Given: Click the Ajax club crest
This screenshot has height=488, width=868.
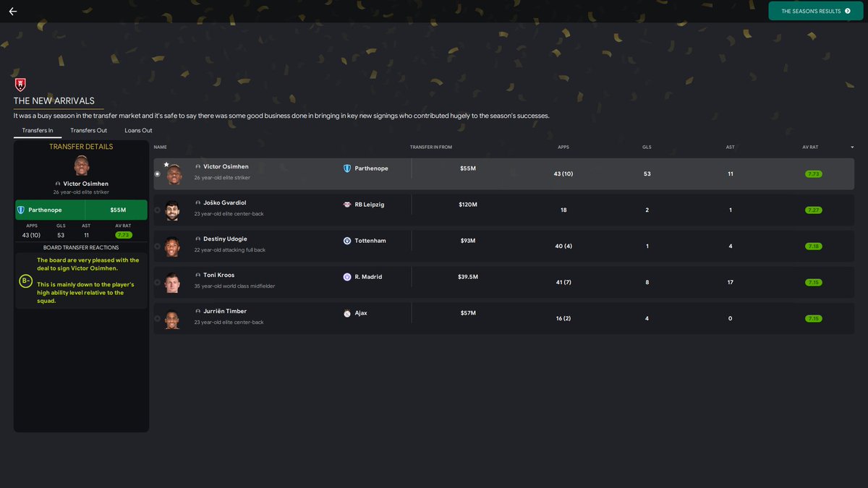Looking at the screenshot, I should pos(347,313).
